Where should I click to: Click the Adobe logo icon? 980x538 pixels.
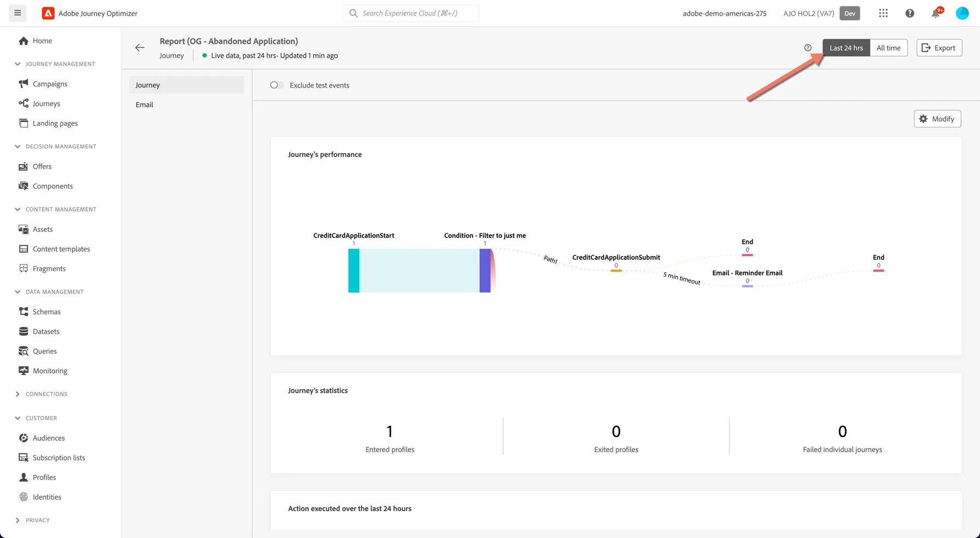click(x=48, y=13)
